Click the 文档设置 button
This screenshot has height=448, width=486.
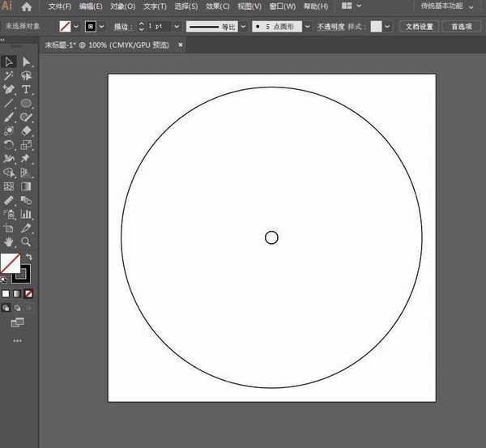coord(419,27)
